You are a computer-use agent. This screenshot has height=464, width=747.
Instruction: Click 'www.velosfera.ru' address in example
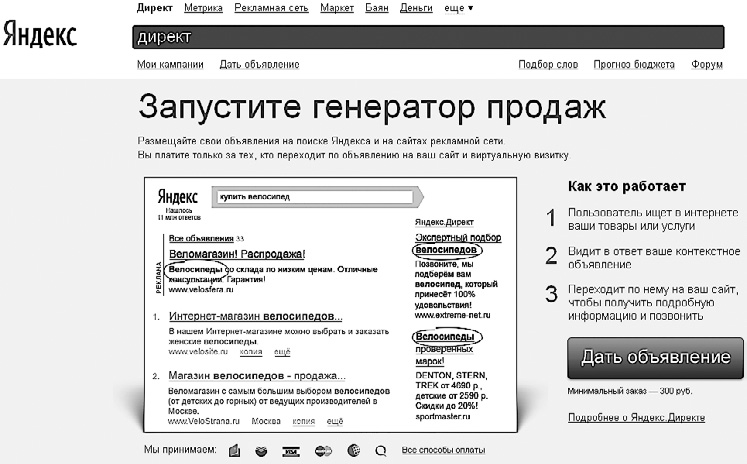pyautogui.click(x=201, y=289)
